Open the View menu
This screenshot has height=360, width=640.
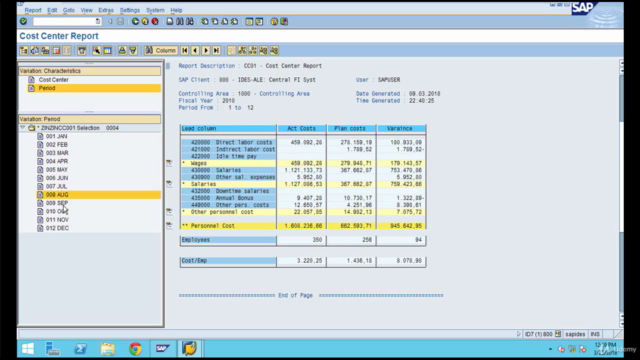tap(86, 10)
